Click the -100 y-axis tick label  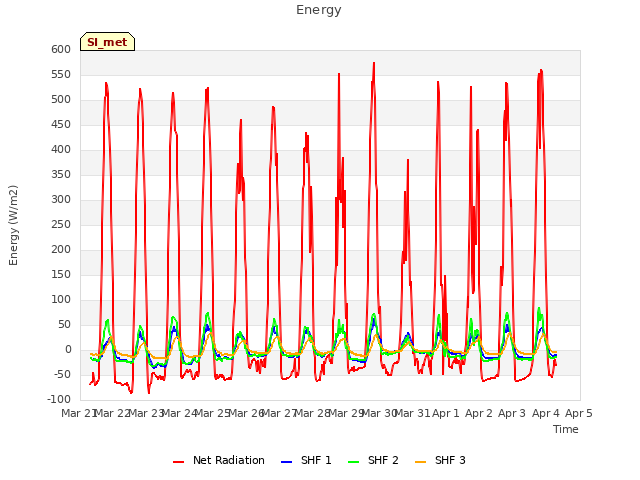click(59, 399)
